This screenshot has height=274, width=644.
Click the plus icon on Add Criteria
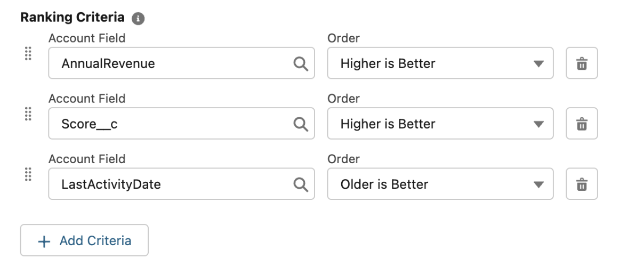(x=44, y=241)
